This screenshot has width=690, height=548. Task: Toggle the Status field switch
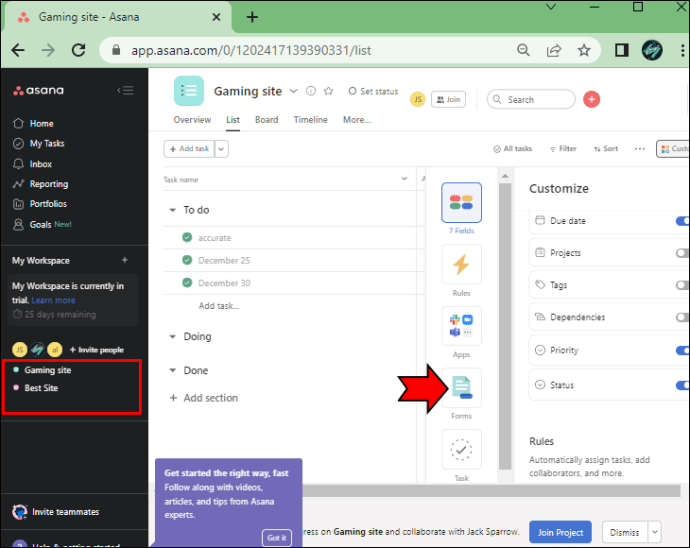click(683, 385)
